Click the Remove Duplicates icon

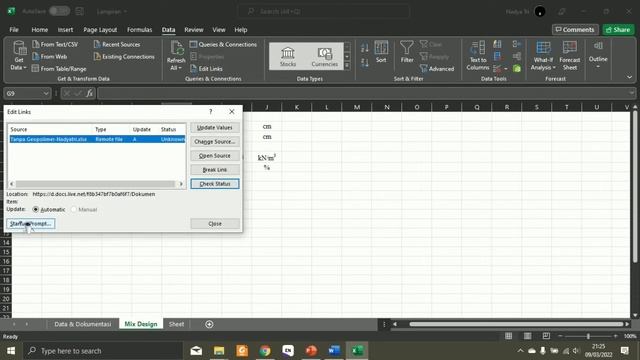[x=497, y=56]
